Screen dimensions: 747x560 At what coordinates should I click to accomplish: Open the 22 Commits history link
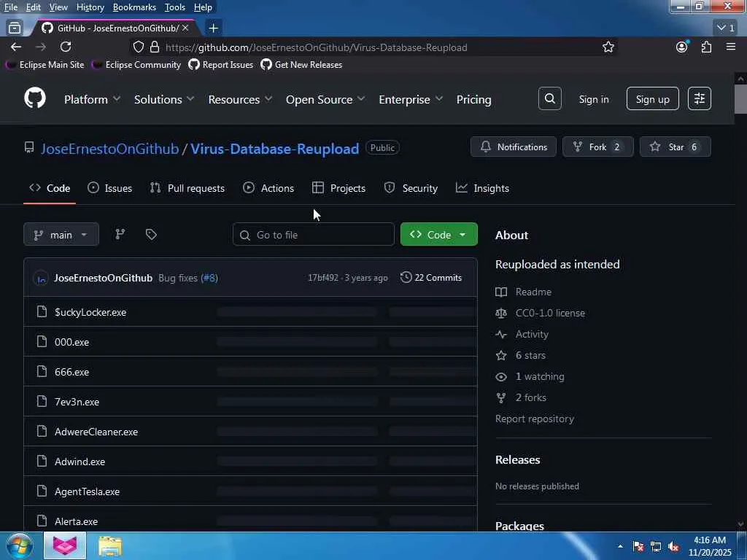[x=431, y=278]
